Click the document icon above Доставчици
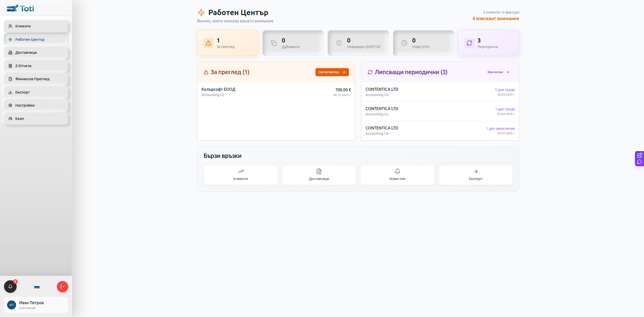This screenshot has height=317, width=644. pyautogui.click(x=319, y=171)
